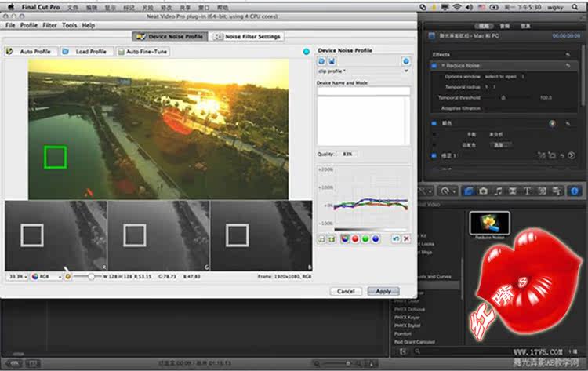The image size is (588, 371).
Task: Open the Tools menu in Neat Video
Action: 69,25
